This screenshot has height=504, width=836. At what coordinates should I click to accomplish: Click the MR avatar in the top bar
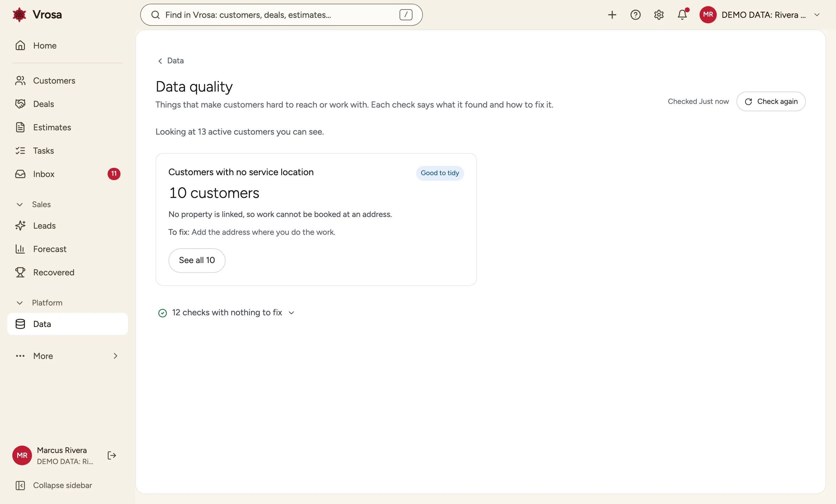click(708, 15)
